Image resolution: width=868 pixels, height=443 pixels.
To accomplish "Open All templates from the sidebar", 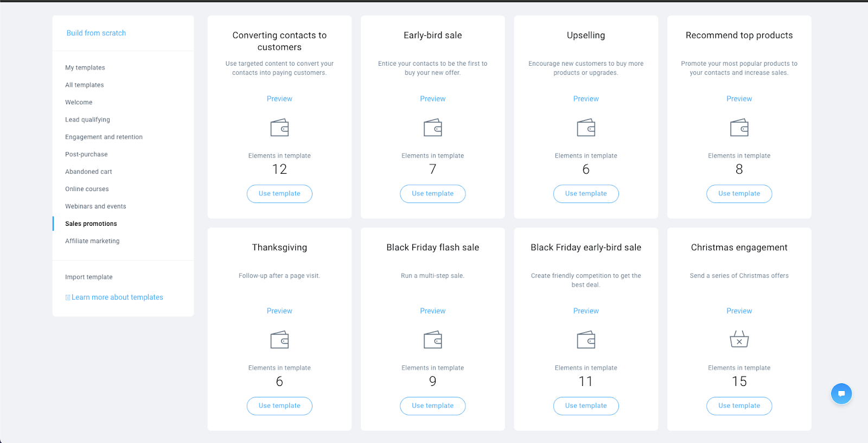I will pos(84,85).
